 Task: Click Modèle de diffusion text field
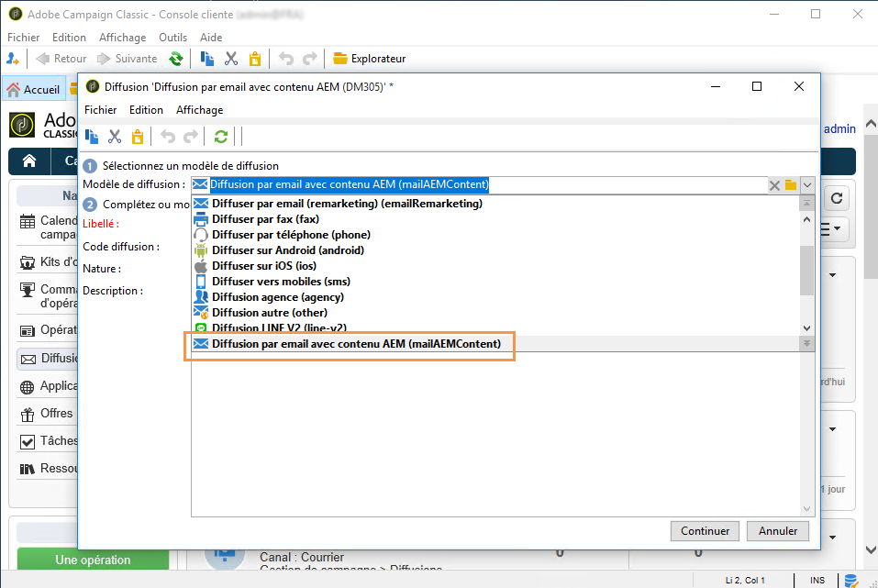click(x=479, y=184)
